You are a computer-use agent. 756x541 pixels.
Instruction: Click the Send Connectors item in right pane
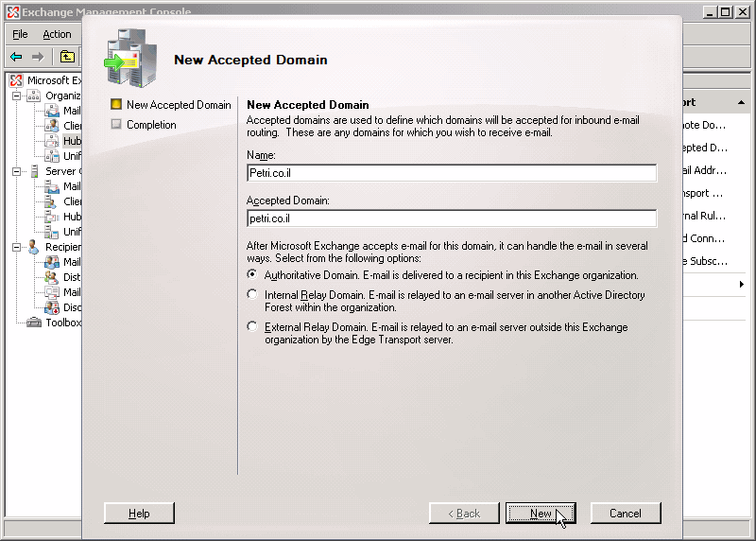[704, 238]
